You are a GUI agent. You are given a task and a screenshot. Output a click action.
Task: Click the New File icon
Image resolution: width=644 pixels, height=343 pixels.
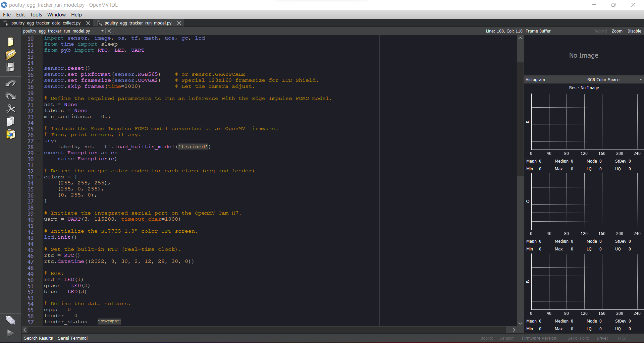11,42
